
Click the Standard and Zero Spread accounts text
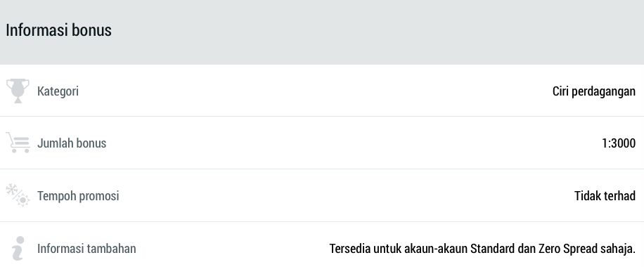click(482, 249)
